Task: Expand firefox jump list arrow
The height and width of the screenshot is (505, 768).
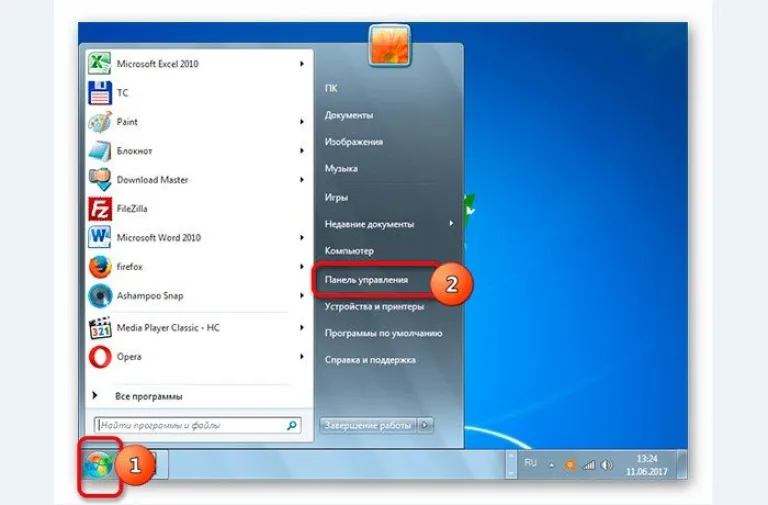Action: click(302, 267)
